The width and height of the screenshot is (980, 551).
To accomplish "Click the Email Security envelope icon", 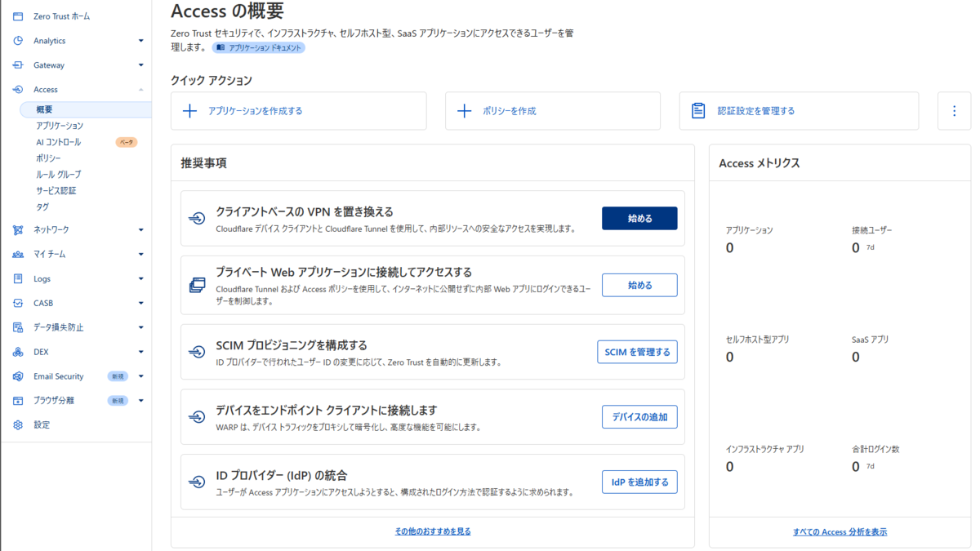I will (x=18, y=376).
